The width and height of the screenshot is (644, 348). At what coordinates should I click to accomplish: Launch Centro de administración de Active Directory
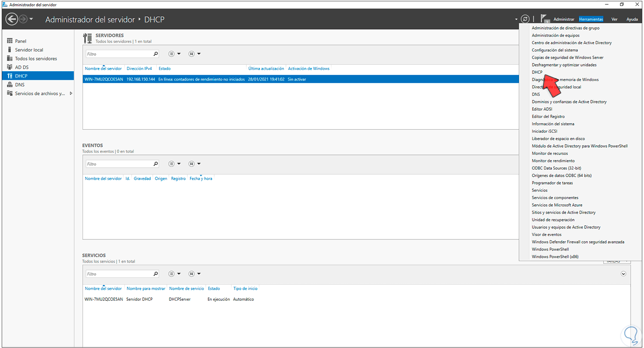571,43
